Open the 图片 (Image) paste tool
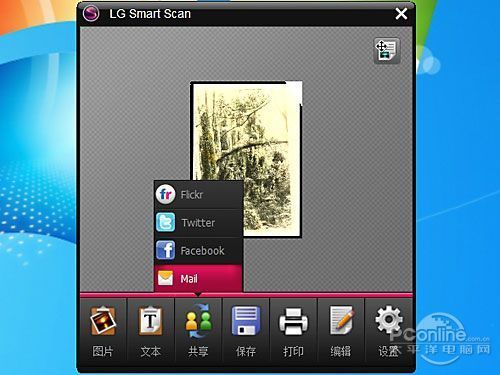The image size is (500, 375). (x=103, y=330)
